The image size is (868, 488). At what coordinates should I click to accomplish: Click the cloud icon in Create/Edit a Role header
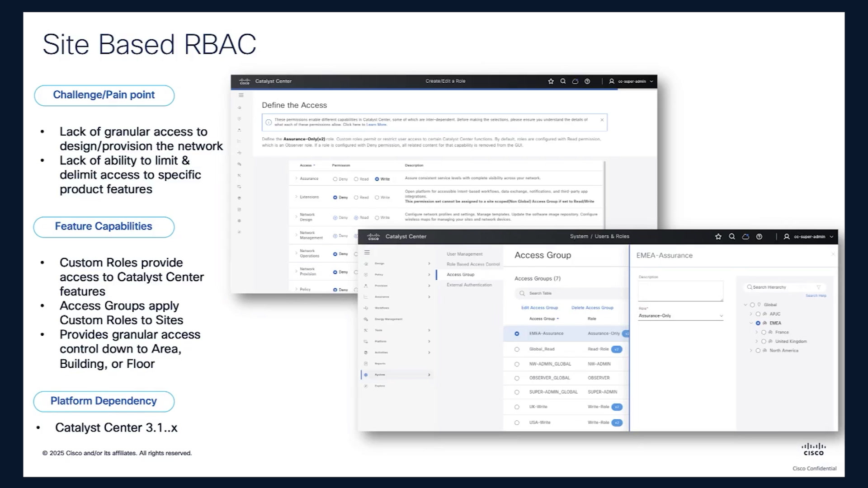coord(575,81)
